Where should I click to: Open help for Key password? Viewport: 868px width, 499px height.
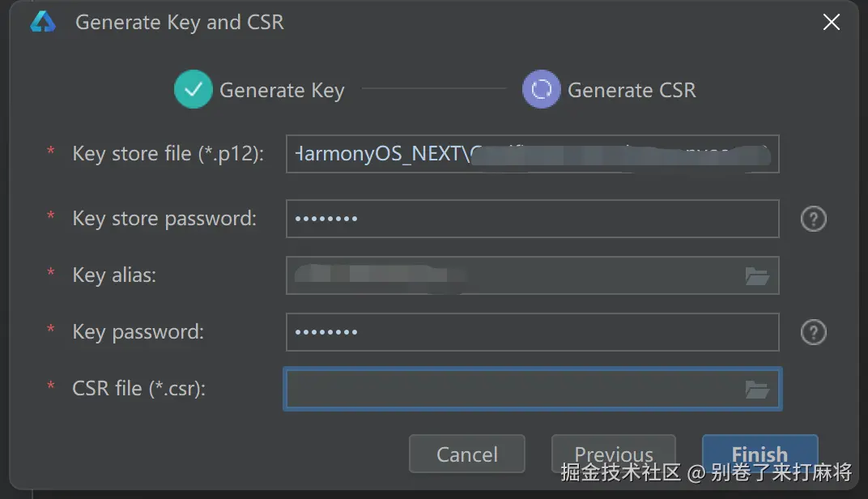(813, 332)
